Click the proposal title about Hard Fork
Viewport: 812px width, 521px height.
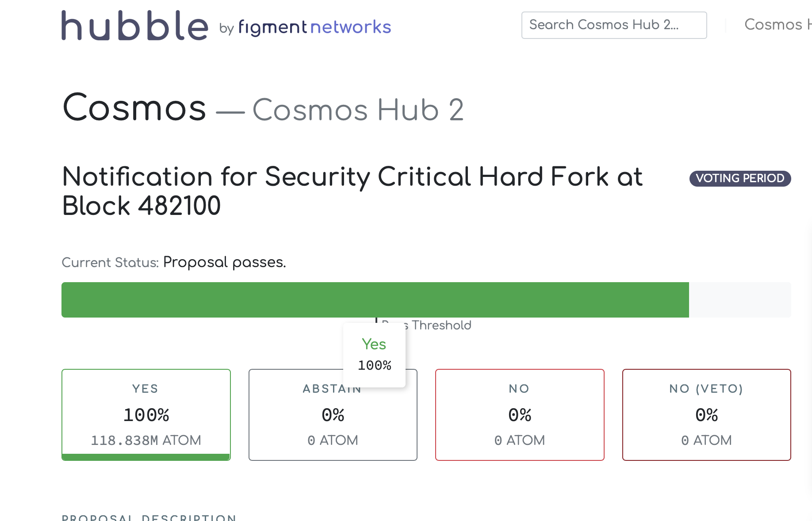click(352, 191)
